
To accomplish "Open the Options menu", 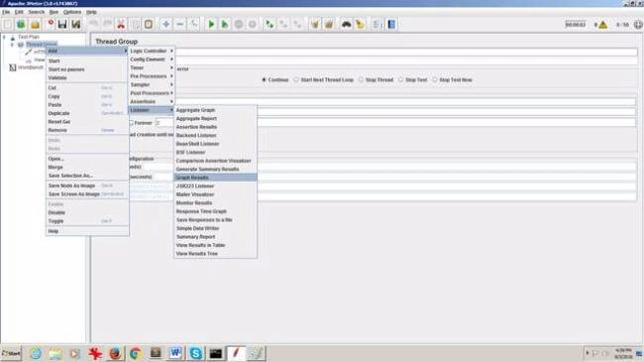I will (x=72, y=12).
